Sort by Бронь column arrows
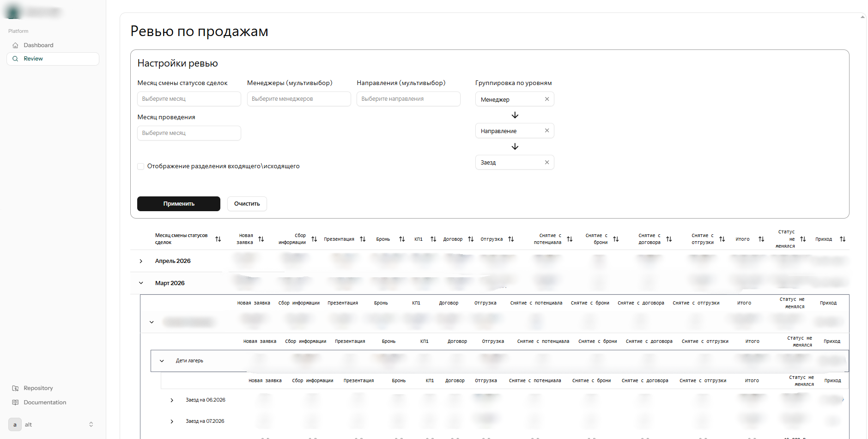This screenshot has height=439, width=868. [x=402, y=239]
